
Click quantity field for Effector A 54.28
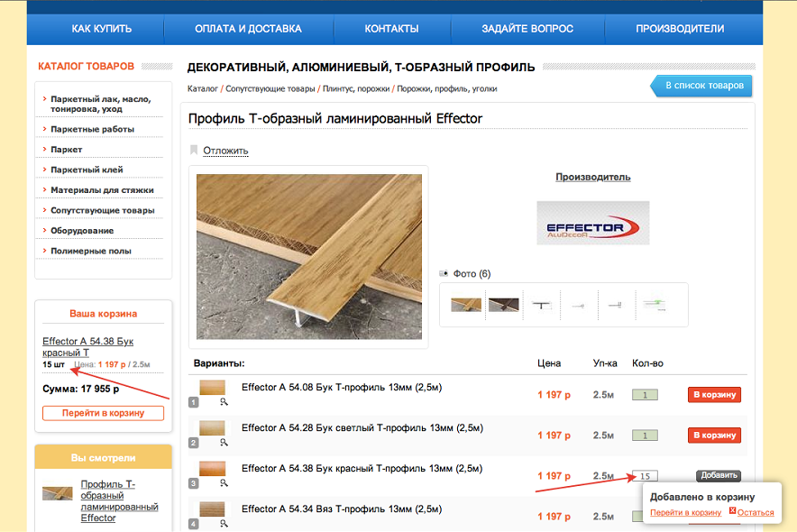point(645,436)
